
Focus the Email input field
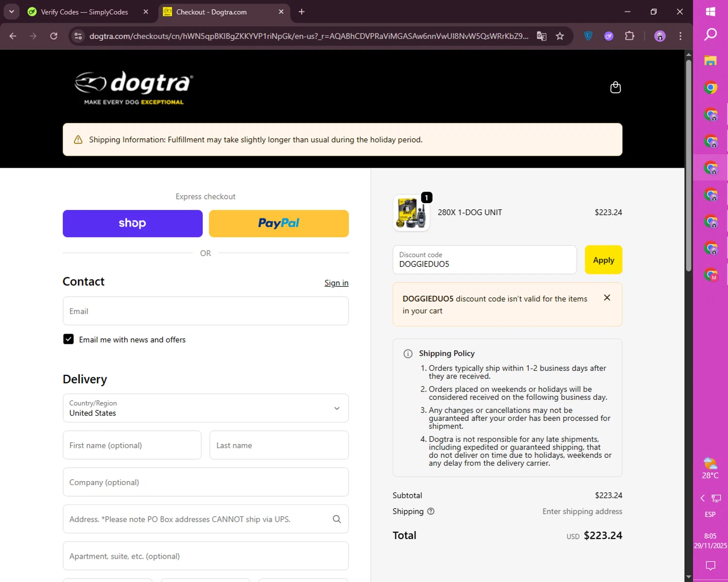206,311
